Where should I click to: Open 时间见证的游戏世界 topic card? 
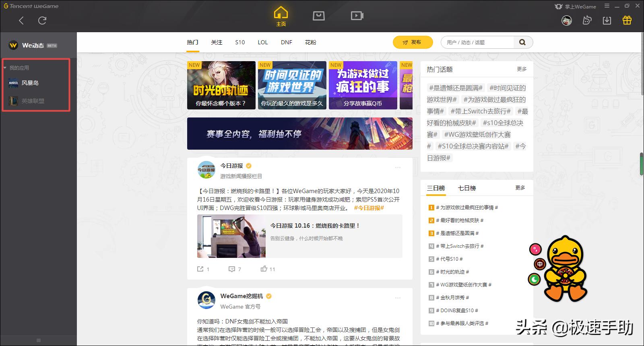(x=292, y=85)
